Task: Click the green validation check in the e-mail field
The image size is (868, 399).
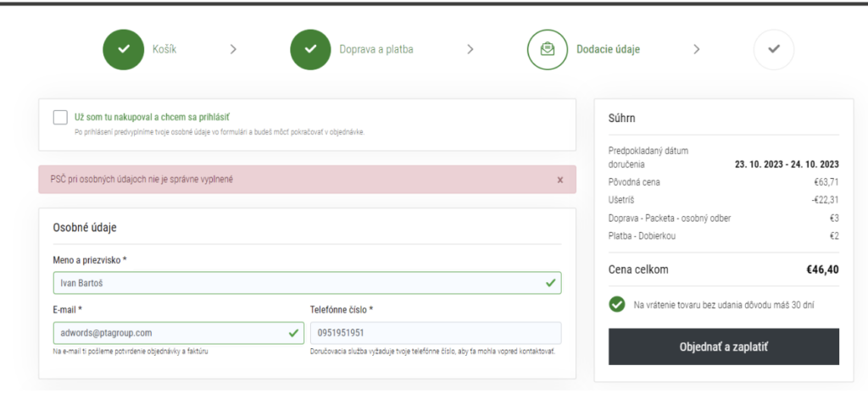Action: (293, 333)
